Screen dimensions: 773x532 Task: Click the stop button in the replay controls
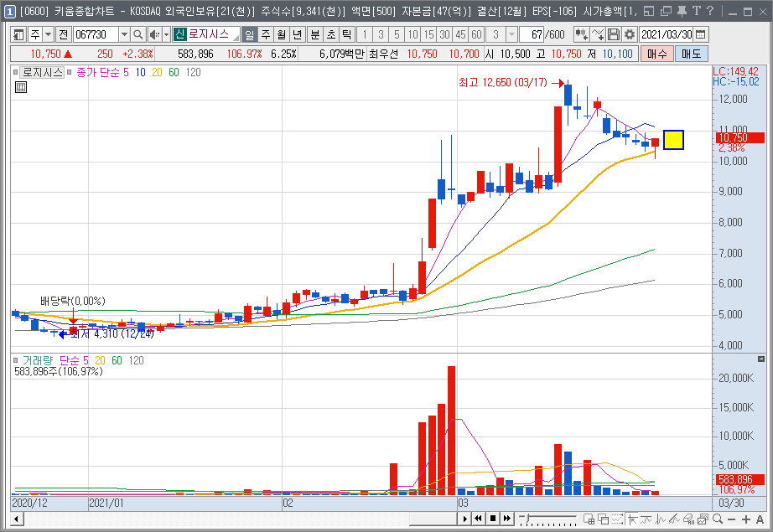click(492, 519)
